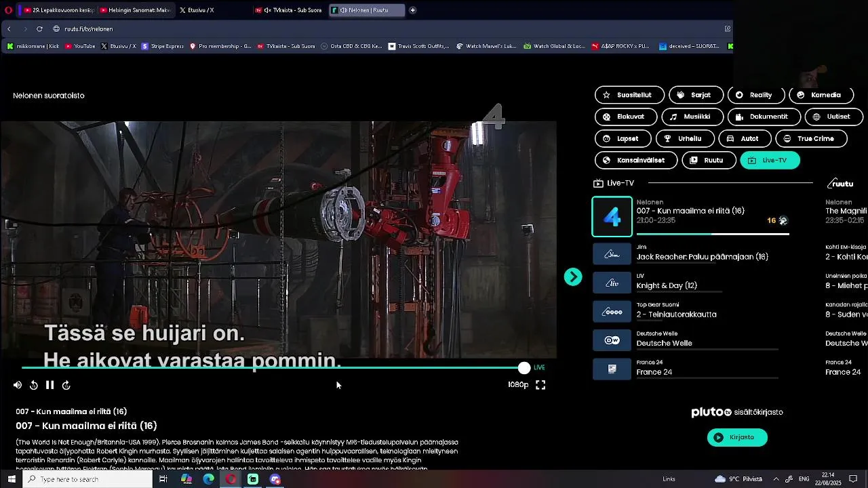Open France 24 channel logo

[x=612, y=369]
